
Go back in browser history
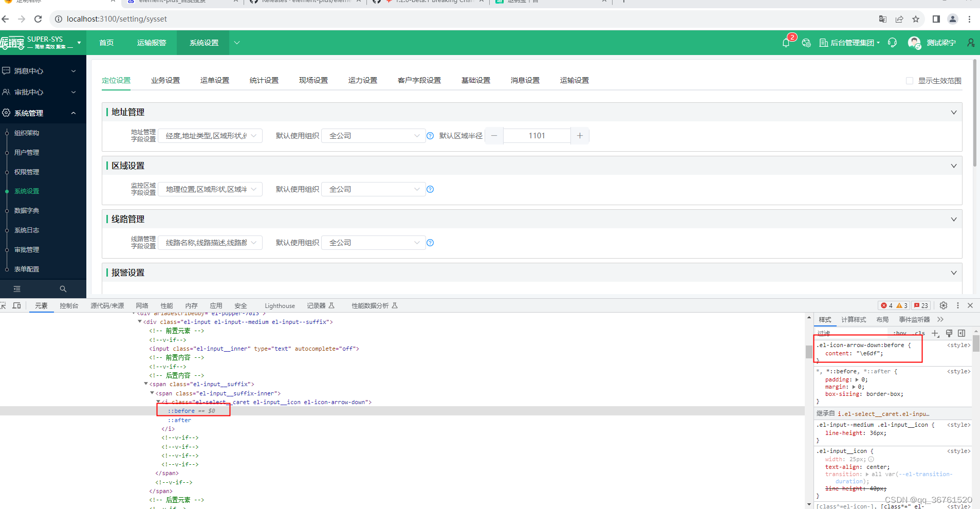[6, 19]
